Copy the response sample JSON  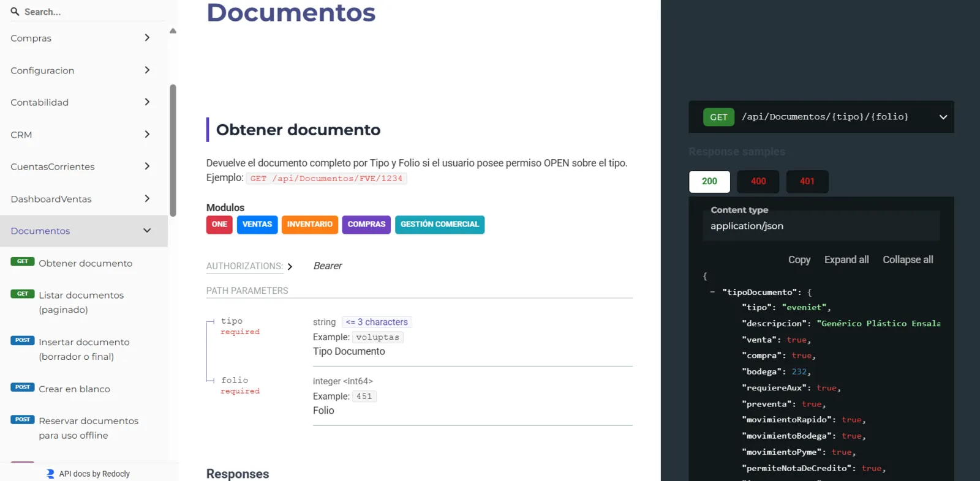coord(799,260)
